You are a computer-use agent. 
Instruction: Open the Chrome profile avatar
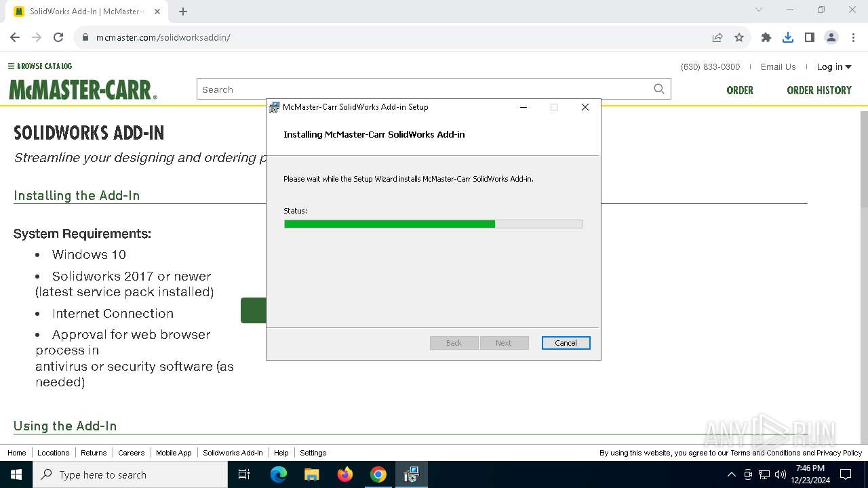831,38
